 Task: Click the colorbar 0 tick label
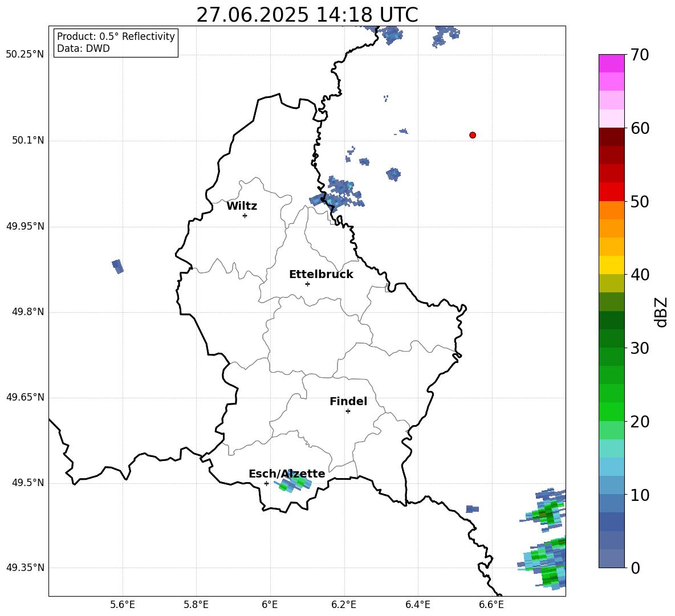coord(635,568)
